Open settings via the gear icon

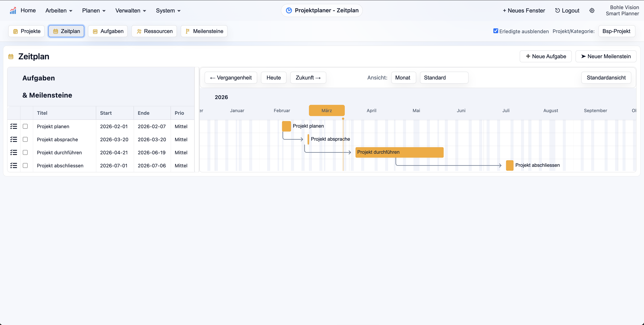coord(592,10)
